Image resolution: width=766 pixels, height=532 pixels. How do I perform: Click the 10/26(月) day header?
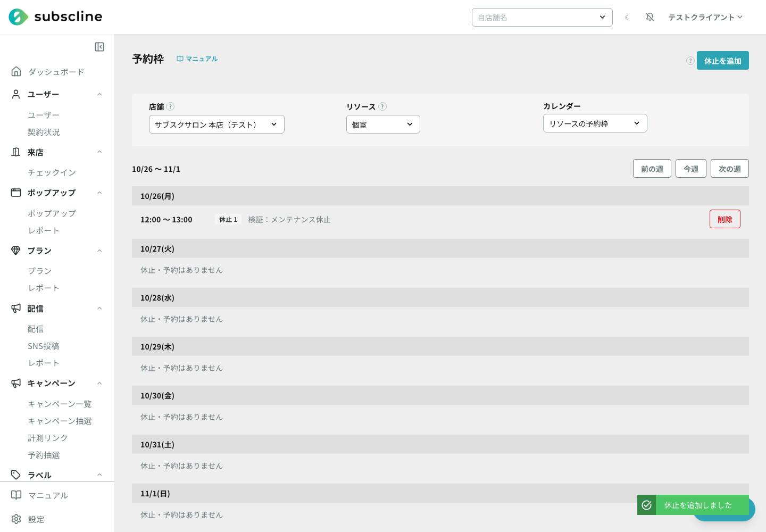(x=440, y=196)
